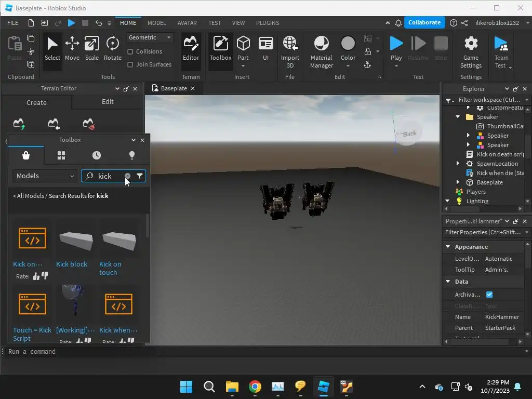Open Chrome from the Windows taskbar
Viewport: 532px width, 399px height.
pos(255,387)
